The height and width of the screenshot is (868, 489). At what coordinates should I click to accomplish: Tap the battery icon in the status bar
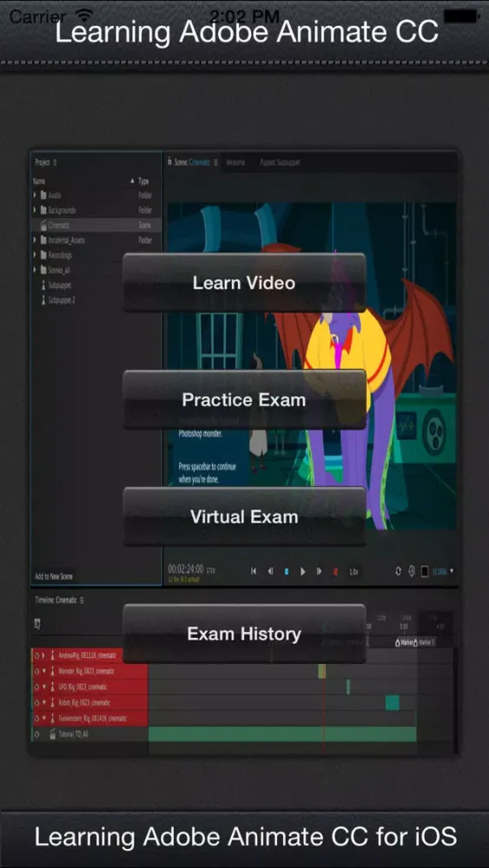pos(460,16)
